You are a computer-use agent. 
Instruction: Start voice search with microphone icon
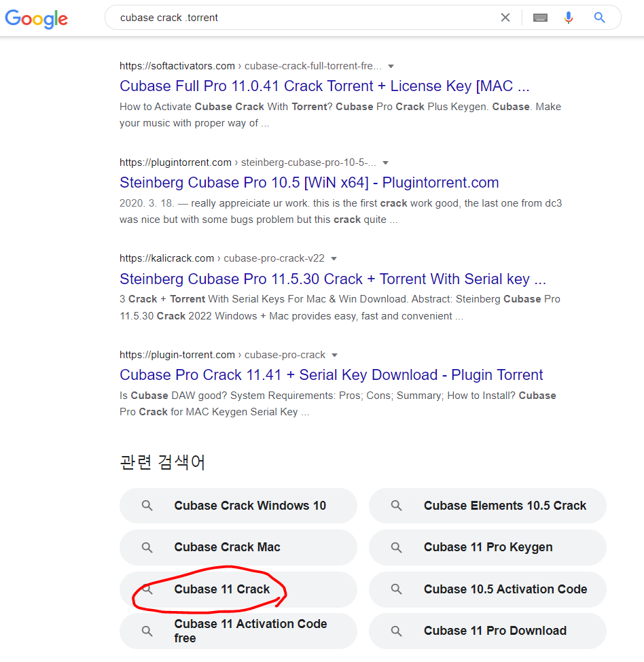(569, 17)
